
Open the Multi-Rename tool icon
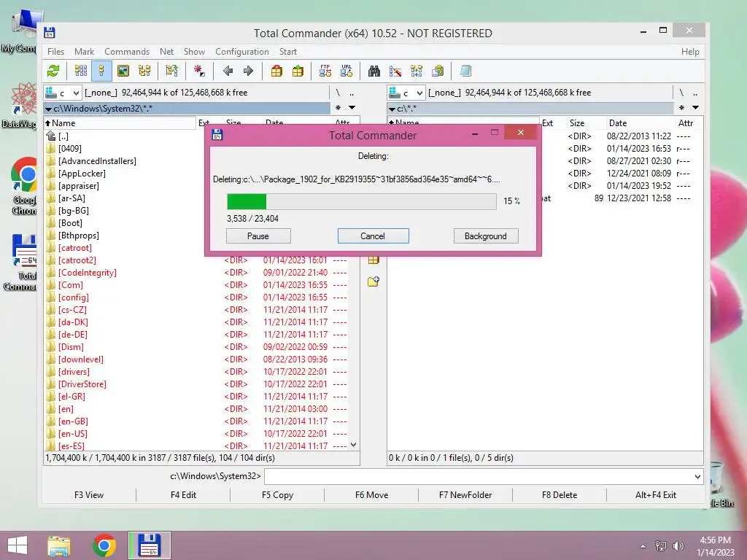(x=395, y=71)
